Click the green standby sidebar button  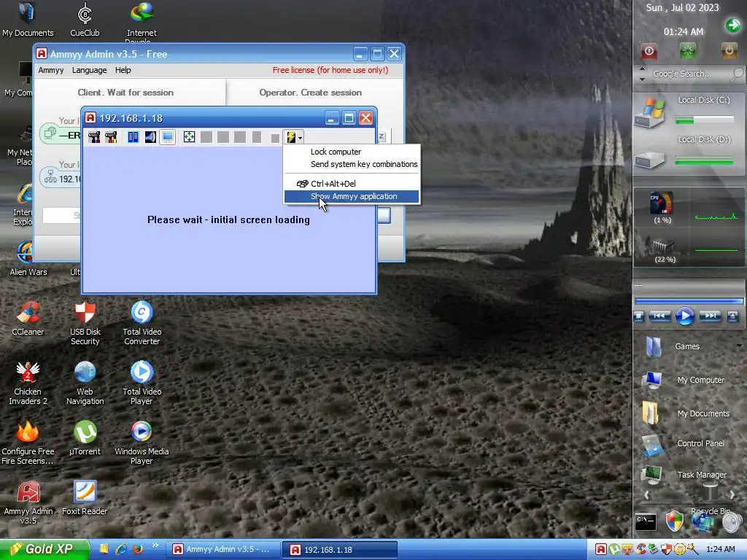[x=688, y=50]
